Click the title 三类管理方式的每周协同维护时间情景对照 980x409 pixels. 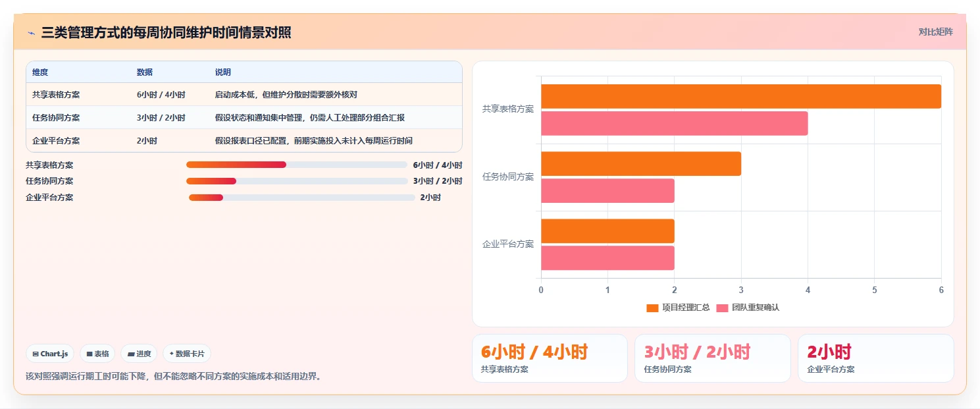click(x=166, y=32)
